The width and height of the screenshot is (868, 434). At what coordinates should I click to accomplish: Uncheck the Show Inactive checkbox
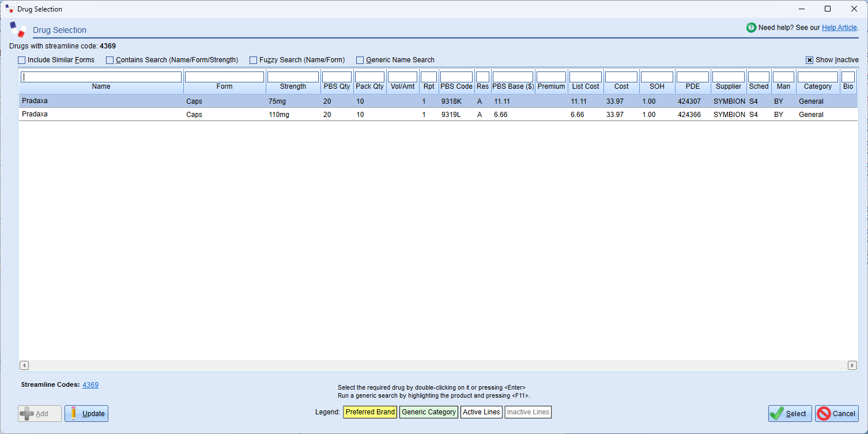point(810,60)
